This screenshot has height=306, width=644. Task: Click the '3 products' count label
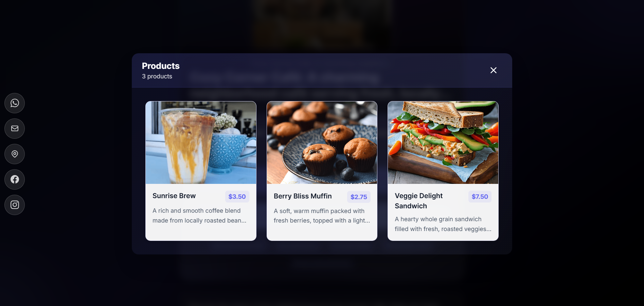(x=157, y=76)
